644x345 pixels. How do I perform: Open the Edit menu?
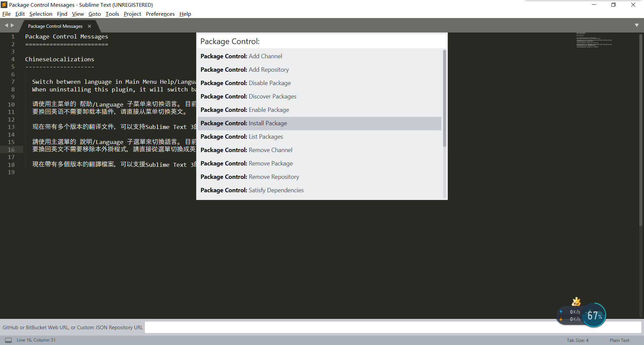point(20,14)
